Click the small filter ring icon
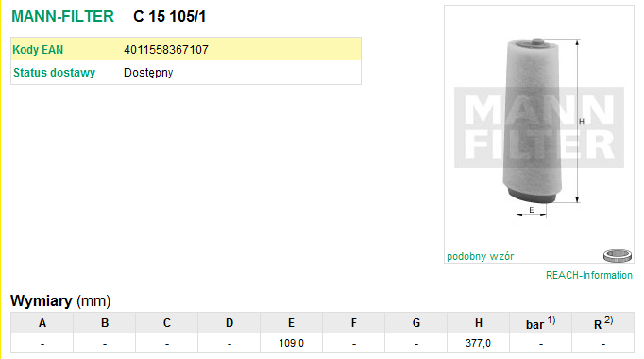Image resolution: width=644 pixels, height=359 pixels. coord(618,255)
